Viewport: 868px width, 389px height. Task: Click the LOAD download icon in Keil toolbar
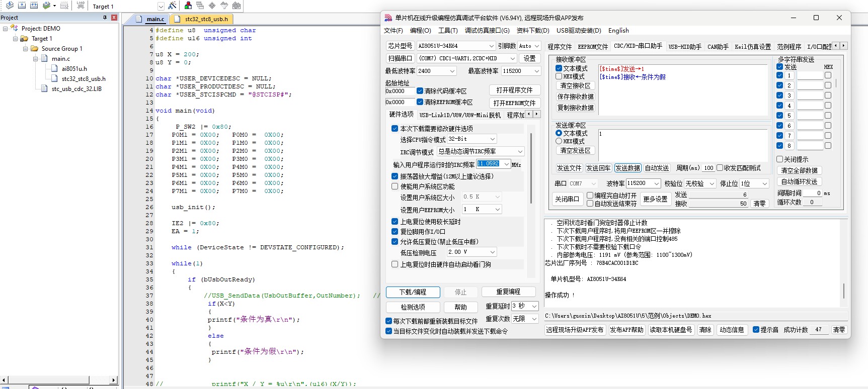click(81, 6)
